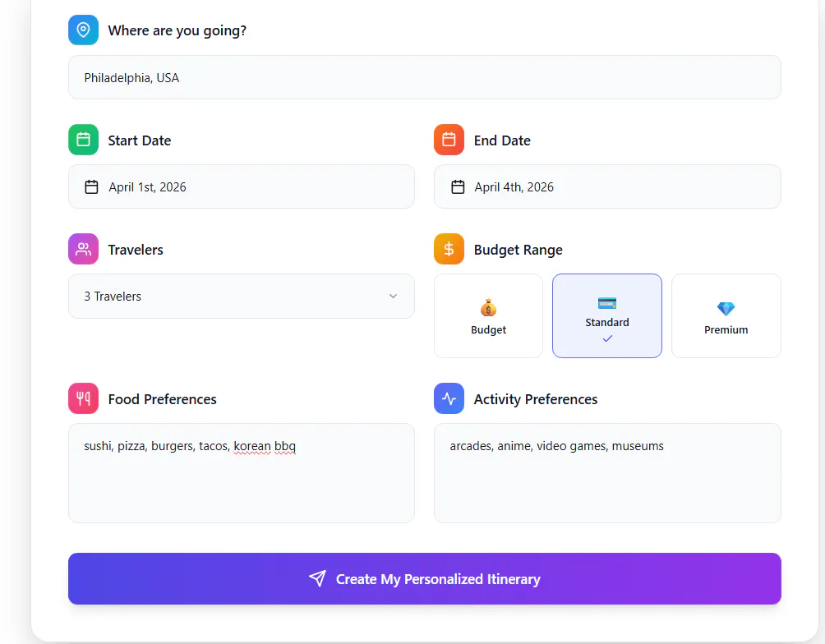Screen dimensions: 825x644
Task: Click the calendar icon inside the start date field
Action: pos(91,186)
